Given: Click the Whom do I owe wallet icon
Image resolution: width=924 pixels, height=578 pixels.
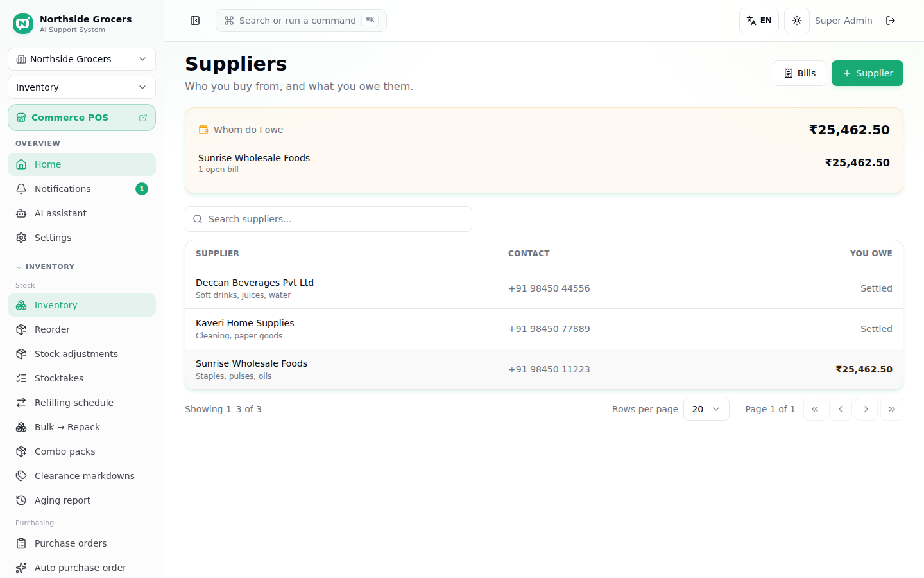Looking at the screenshot, I should (x=203, y=130).
